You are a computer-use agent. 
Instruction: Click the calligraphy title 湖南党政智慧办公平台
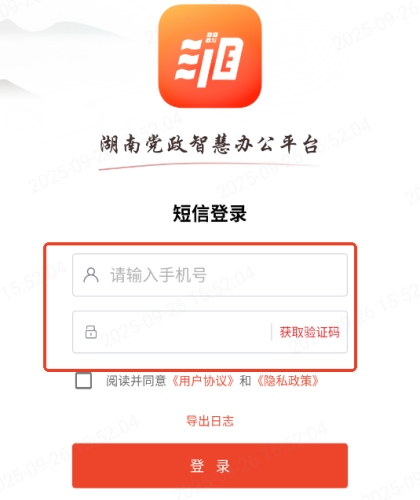pos(209,144)
